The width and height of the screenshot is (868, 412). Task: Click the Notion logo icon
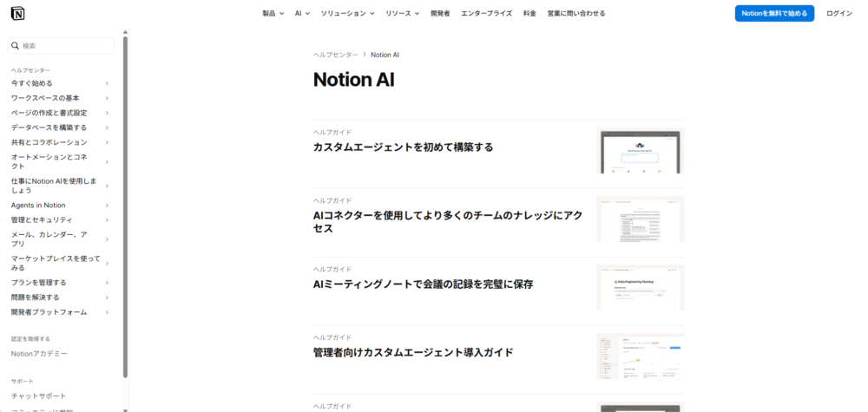(x=17, y=13)
